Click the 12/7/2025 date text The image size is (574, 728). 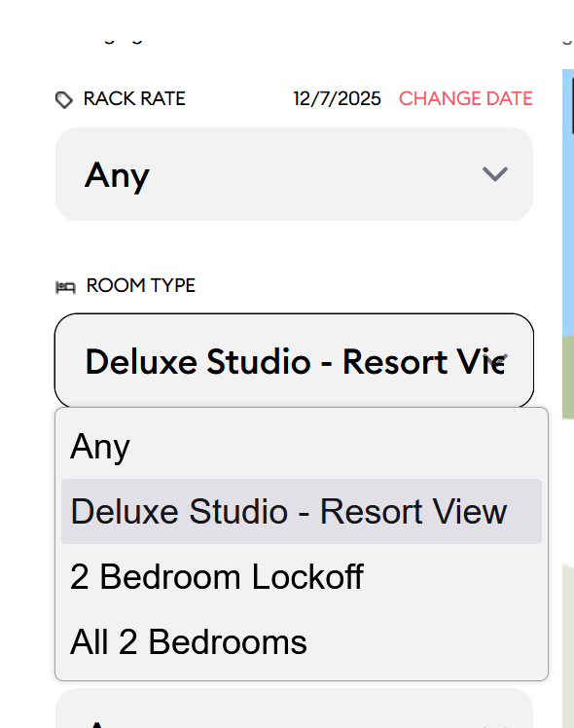click(x=337, y=99)
